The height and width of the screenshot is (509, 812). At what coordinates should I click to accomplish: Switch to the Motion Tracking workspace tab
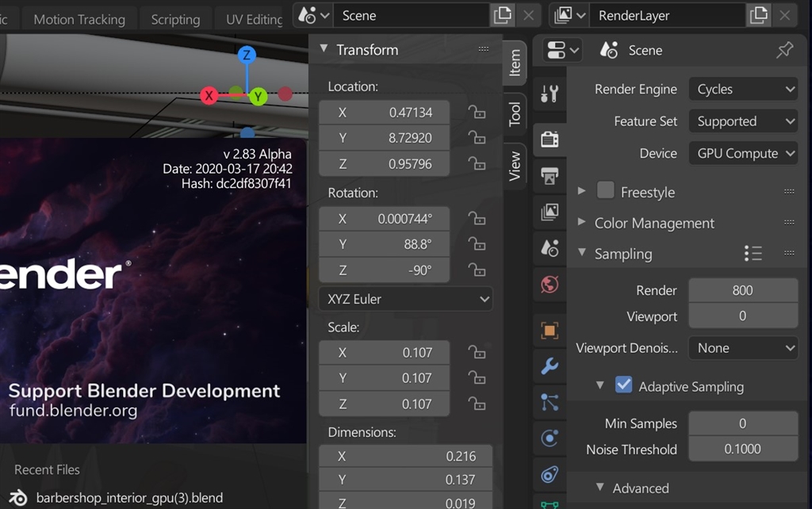click(x=79, y=20)
